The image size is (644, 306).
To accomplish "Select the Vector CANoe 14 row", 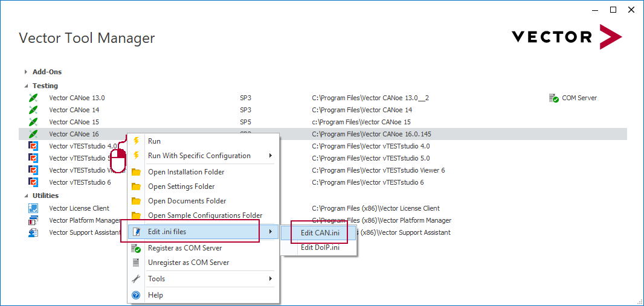I will (x=74, y=110).
